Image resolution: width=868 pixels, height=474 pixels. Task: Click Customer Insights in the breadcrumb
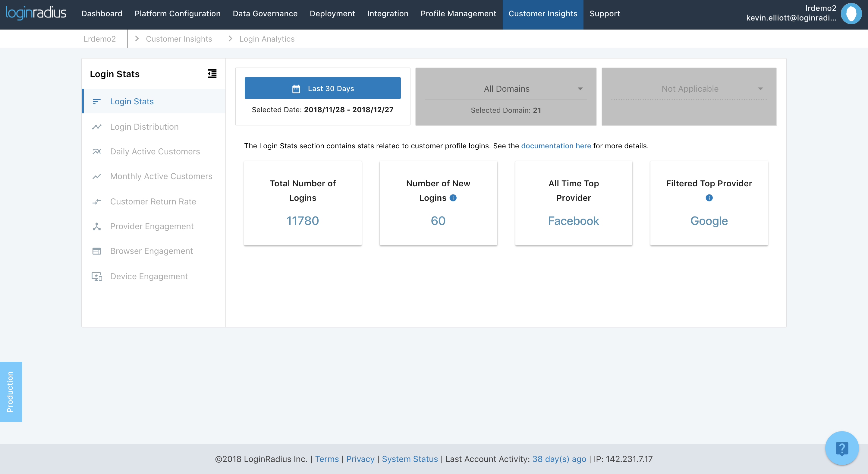pos(179,39)
